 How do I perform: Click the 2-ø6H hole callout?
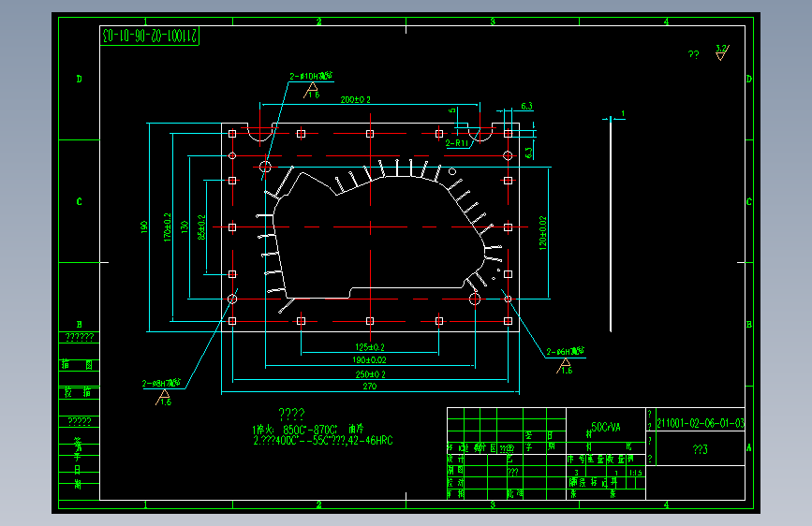[565, 352]
